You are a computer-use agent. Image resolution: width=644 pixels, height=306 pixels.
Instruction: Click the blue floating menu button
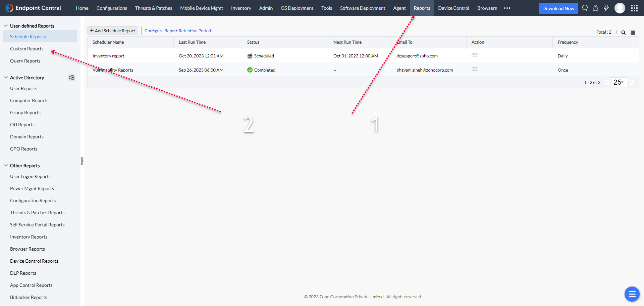click(632, 294)
